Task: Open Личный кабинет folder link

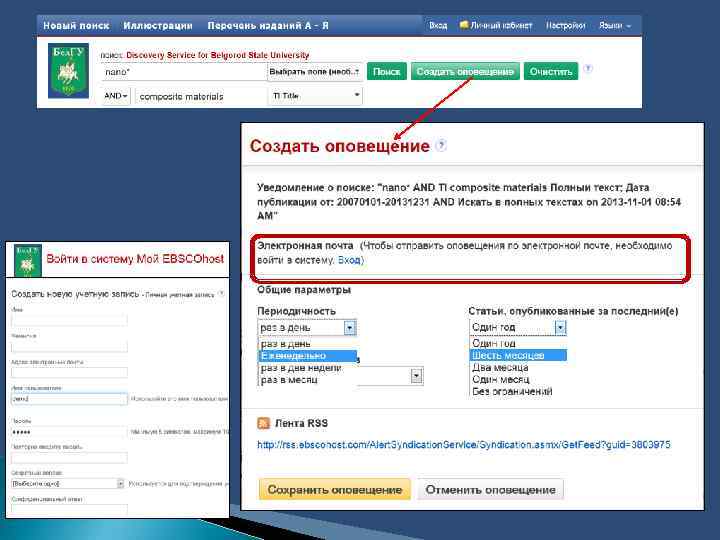Action: [x=496, y=26]
